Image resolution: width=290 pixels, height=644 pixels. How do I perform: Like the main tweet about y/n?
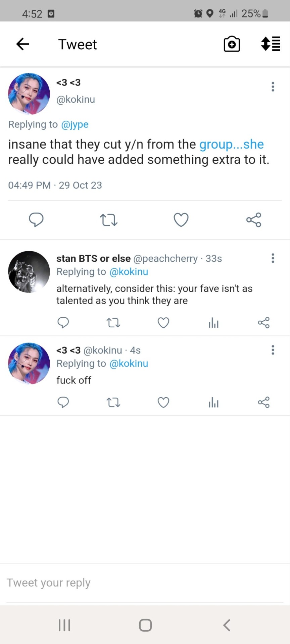coord(181,220)
